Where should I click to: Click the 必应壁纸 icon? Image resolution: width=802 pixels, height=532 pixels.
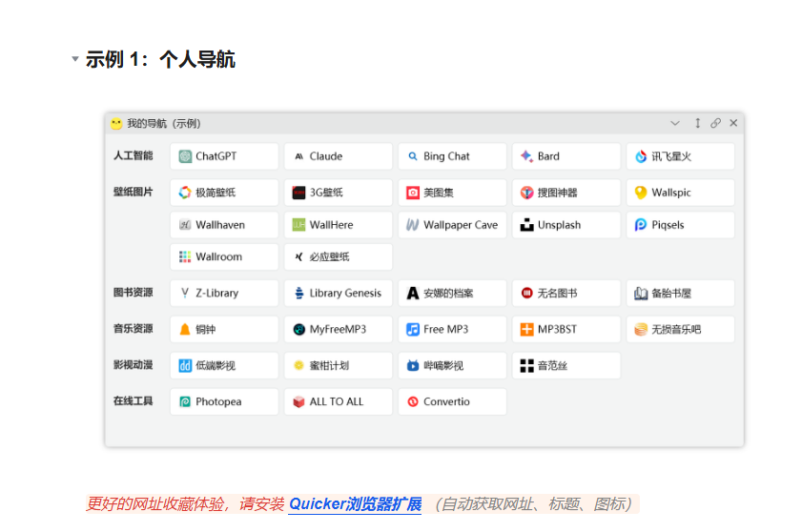point(298,256)
